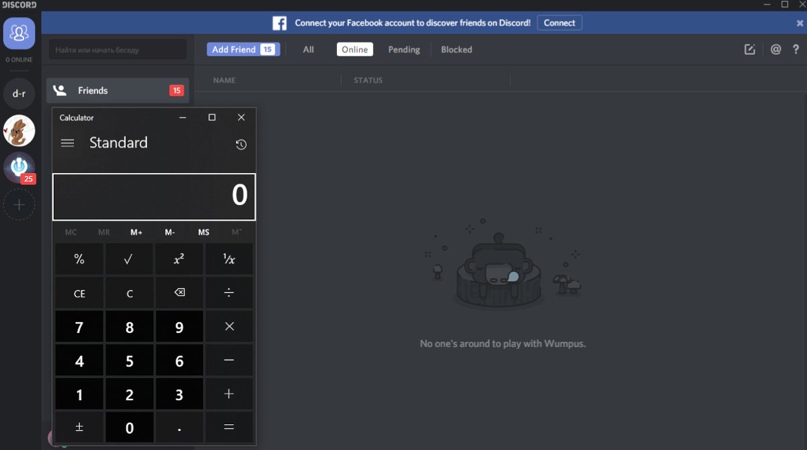Image resolution: width=807 pixels, height=450 pixels.
Task: Open the server with 25 badge
Action: click(19, 167)
